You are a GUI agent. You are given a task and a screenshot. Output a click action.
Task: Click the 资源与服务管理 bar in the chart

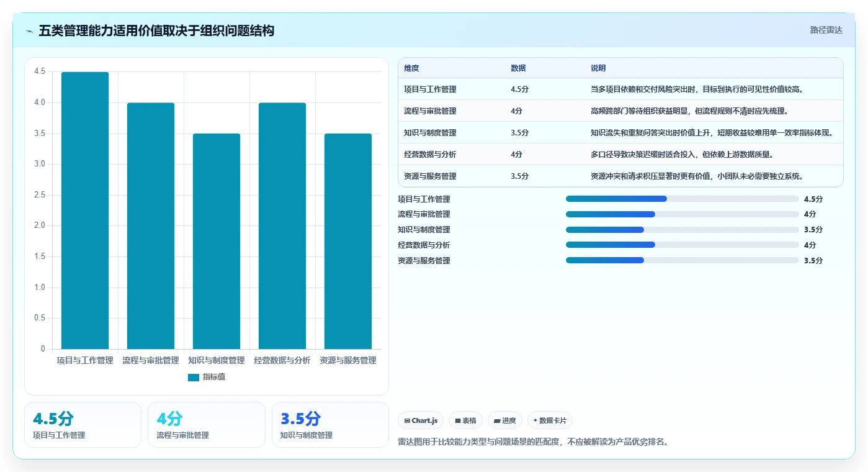[348, 241]
